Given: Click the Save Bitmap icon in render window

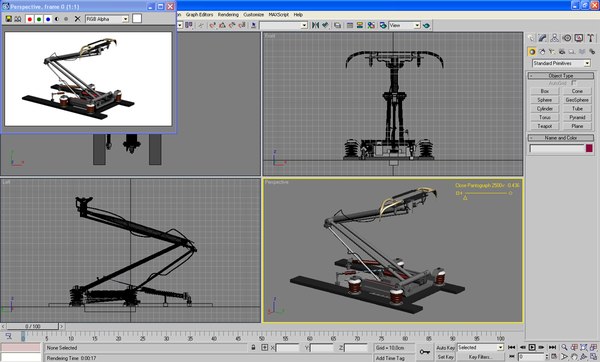Looking at the screenshot, I should 8,19.
